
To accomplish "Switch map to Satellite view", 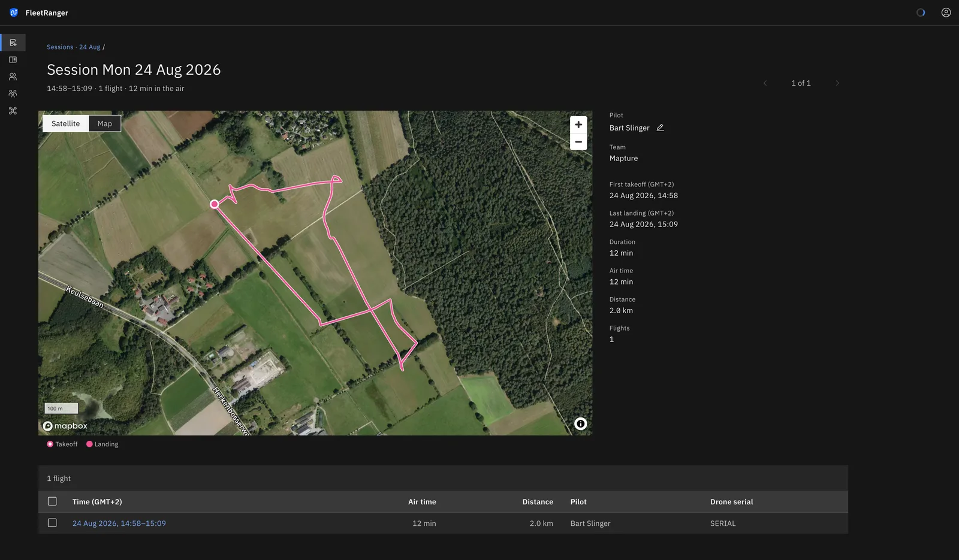I will pos(65,123).
